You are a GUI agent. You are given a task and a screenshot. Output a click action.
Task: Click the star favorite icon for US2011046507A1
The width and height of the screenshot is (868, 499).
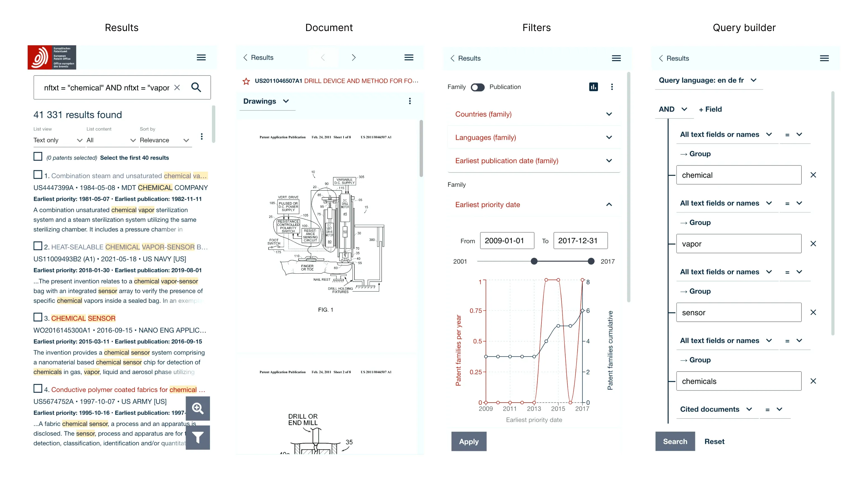coord(246,81)
